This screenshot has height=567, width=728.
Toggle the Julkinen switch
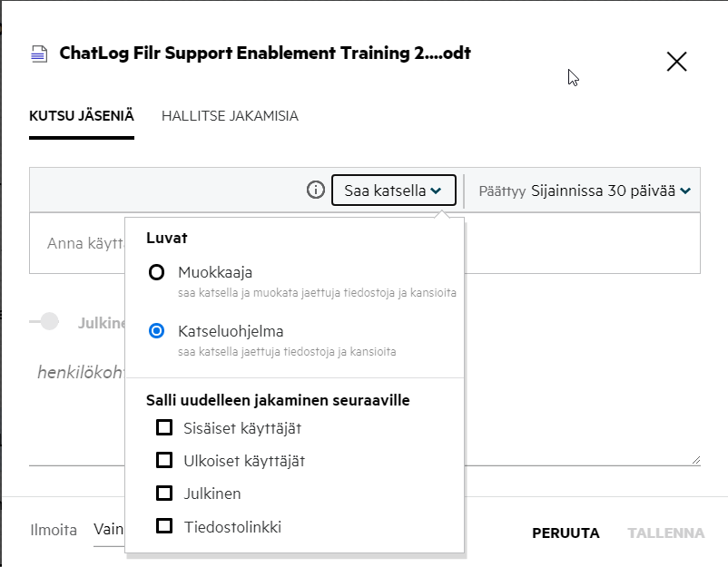44,321
